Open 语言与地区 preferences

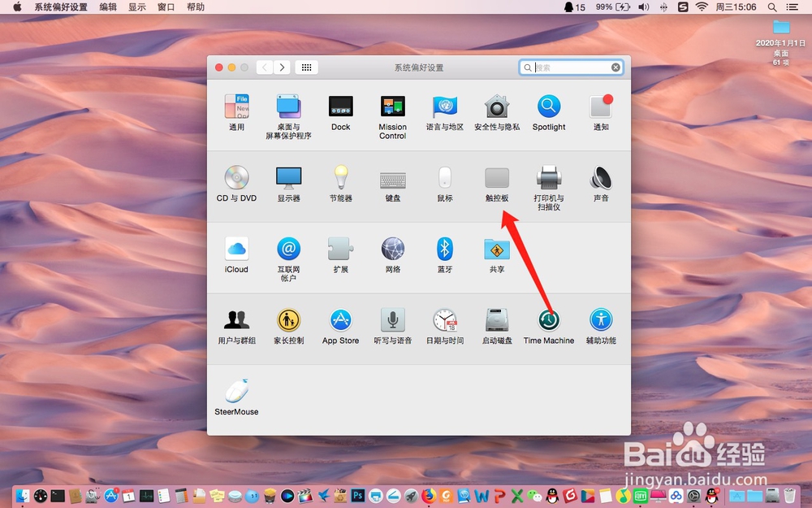click(445, 113)
